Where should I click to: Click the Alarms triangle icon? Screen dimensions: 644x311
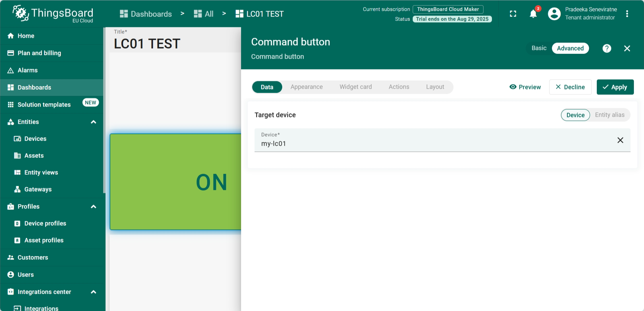[x=11, y=70]
